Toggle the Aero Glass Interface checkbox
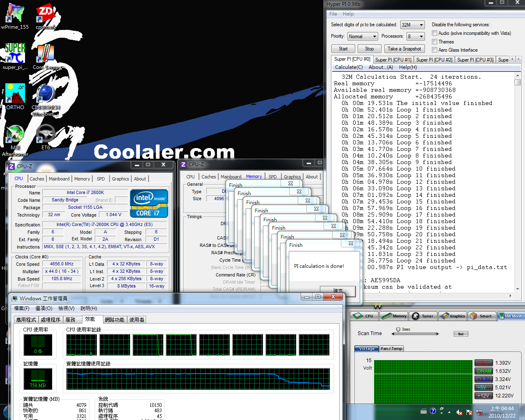 coord(434,50)
